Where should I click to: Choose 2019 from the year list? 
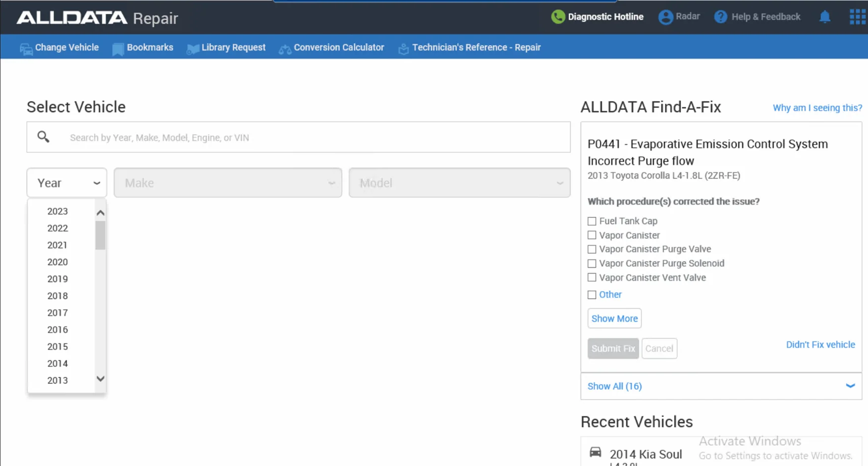57,279
